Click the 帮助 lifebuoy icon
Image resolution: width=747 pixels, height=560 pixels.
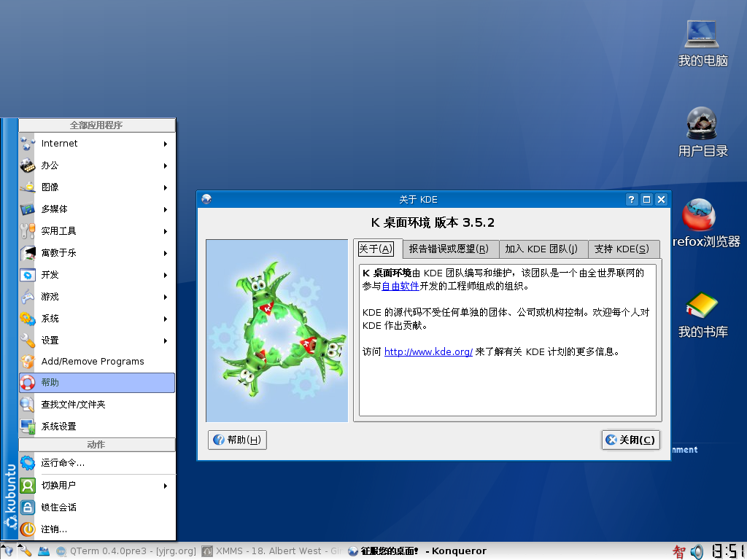tap(28, 382)
